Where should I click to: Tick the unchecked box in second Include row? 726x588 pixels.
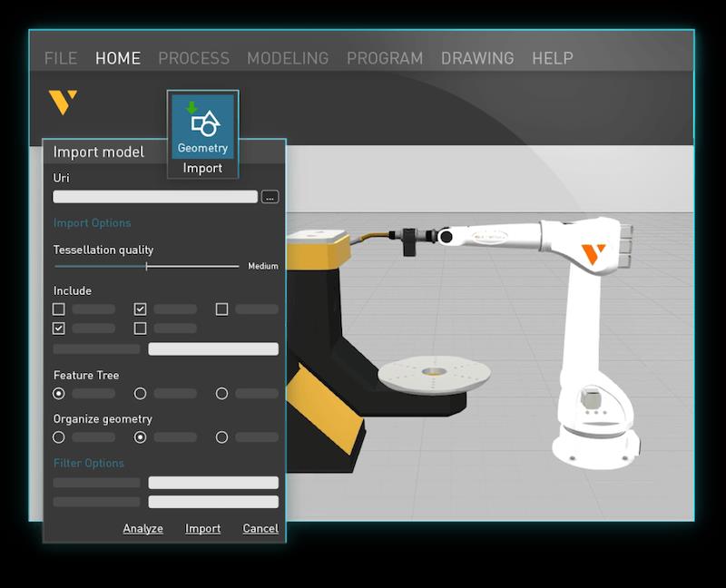click(x=141, y=328)
